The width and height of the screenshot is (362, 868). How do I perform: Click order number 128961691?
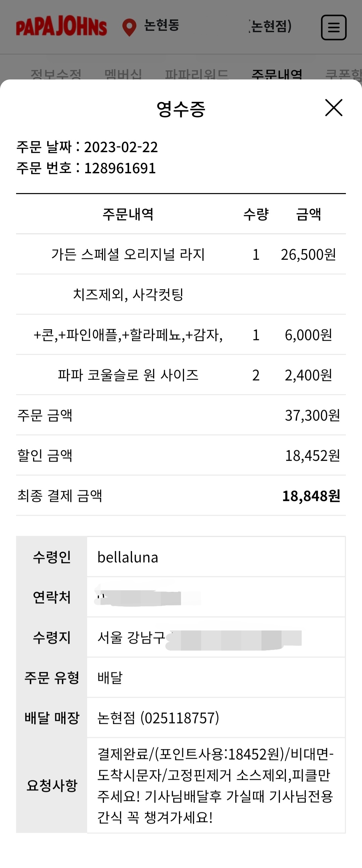coord(120,168)
